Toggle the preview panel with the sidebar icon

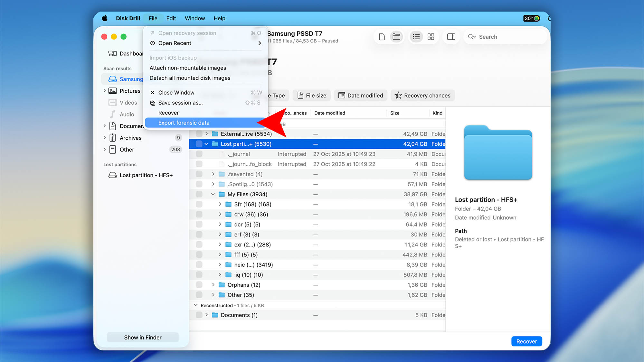point(451,37)
